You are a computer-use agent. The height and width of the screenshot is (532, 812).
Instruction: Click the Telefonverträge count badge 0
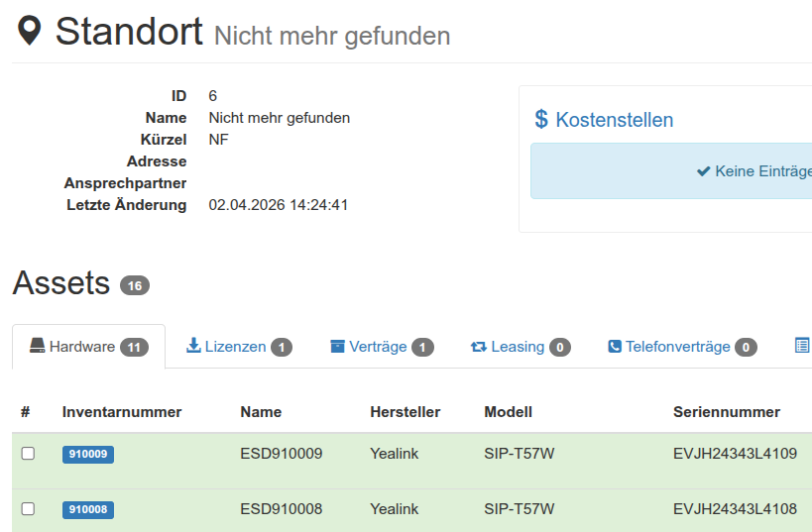tap(746, 348)
